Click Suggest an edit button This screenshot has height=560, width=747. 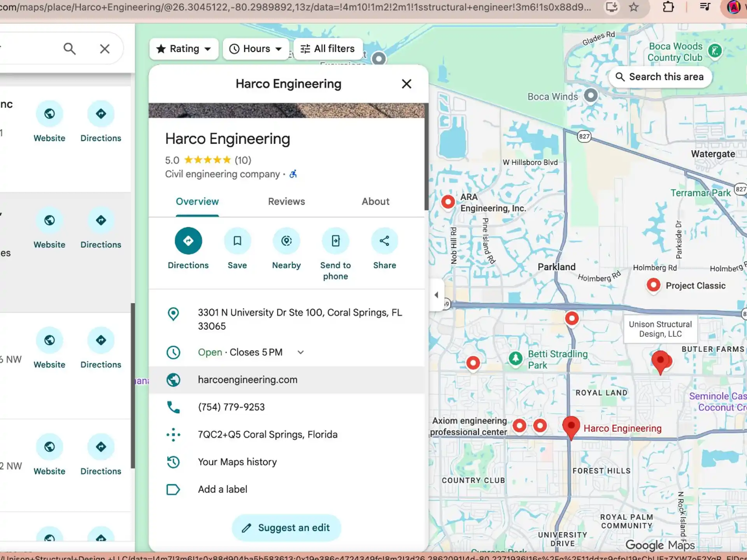(286, 528)
